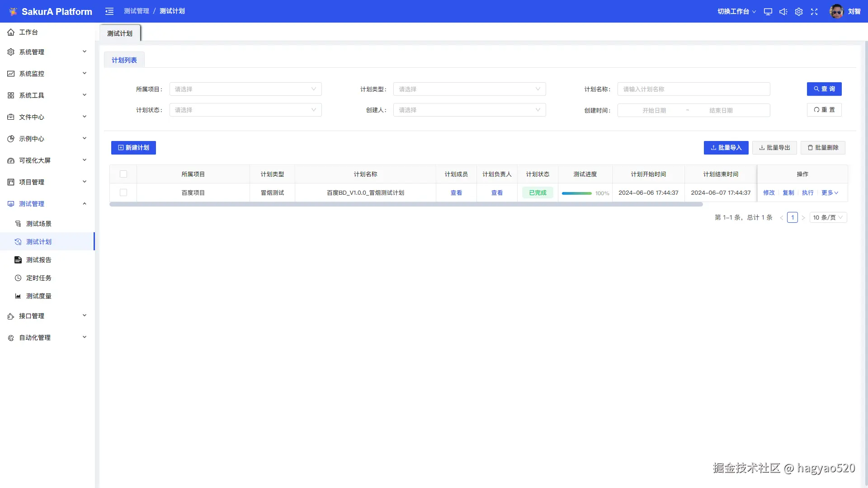Click the user avatar picture
868x488 pixels.
pyautogui.click(x=836, y=11)
